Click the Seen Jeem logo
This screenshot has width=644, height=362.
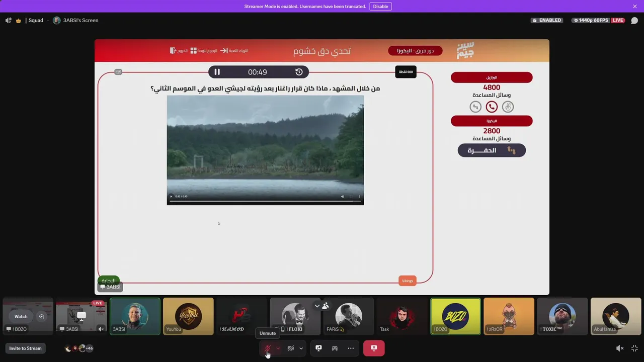(465, 50)
